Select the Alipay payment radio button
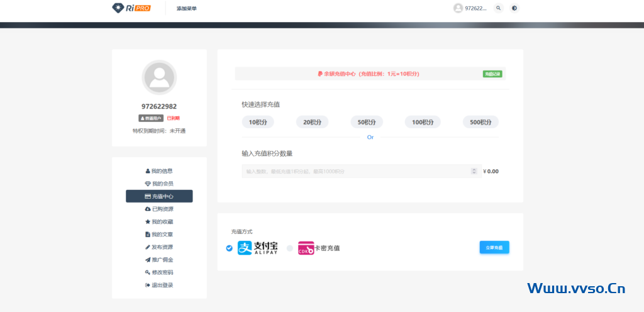The width and height of the screenshot is (644, 312). tap(229, 248)
